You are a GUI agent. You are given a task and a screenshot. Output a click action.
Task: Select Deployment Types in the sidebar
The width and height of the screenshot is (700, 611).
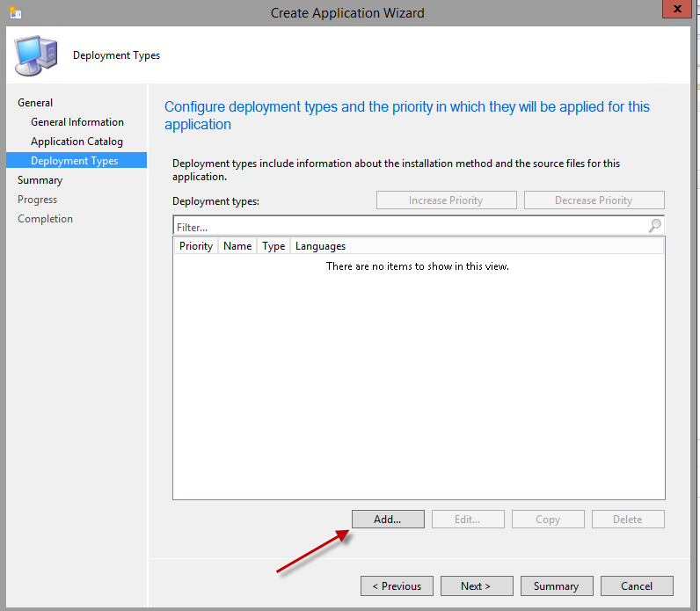click(74, 161)
